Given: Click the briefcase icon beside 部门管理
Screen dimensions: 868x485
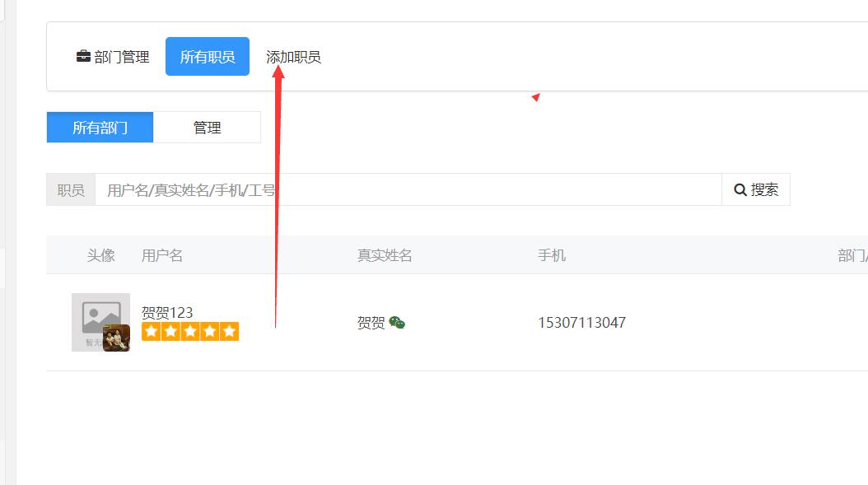Looking at the screenshot, I should (83, 57).
